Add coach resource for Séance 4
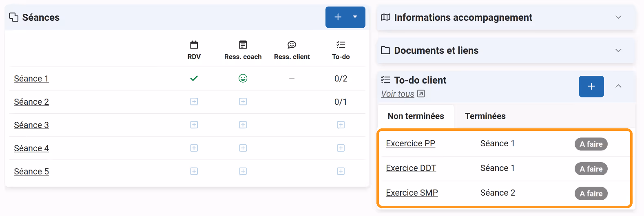This screenshot has width=644, height=216. 243,148
